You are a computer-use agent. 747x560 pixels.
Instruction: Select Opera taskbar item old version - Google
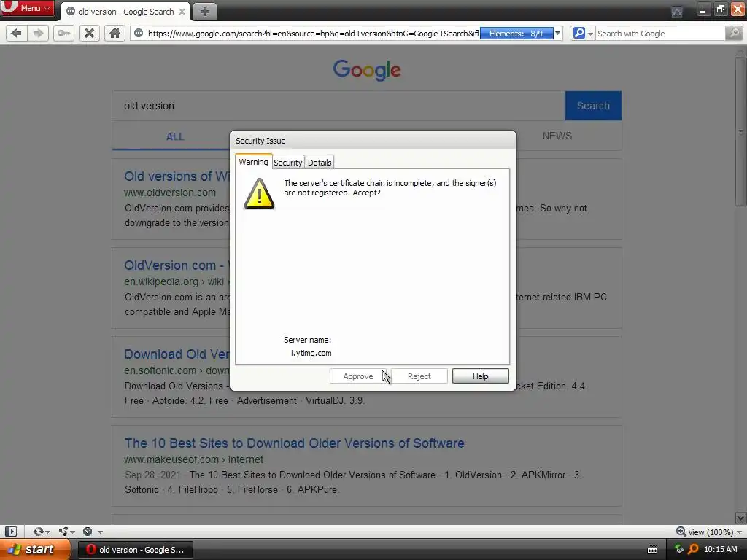click(135, 550)
